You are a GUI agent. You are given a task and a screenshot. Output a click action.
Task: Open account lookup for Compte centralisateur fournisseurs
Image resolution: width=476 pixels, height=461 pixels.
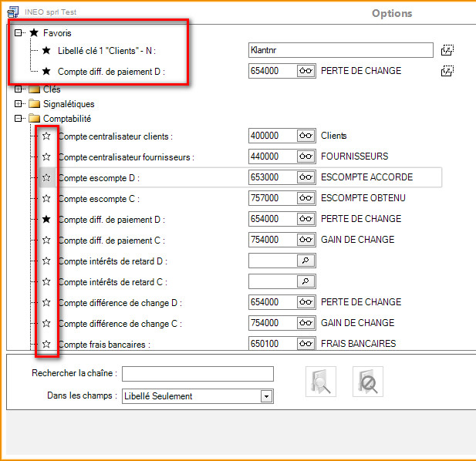click(x=306, y=156)
